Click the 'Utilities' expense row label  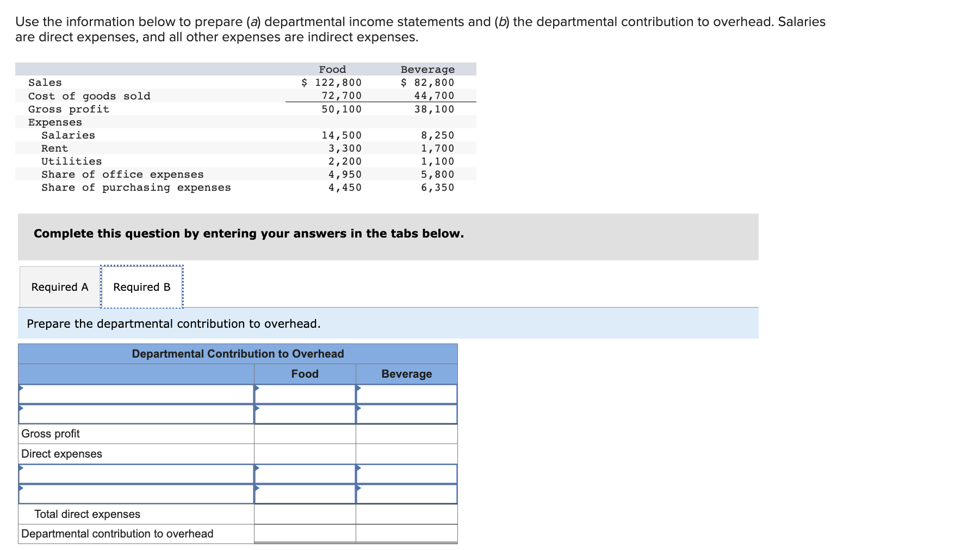(x=72, y=161)
